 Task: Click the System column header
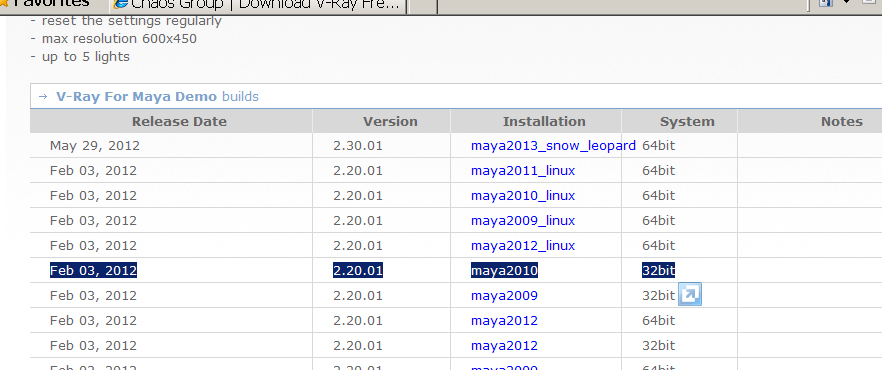[x=687, y=121]
